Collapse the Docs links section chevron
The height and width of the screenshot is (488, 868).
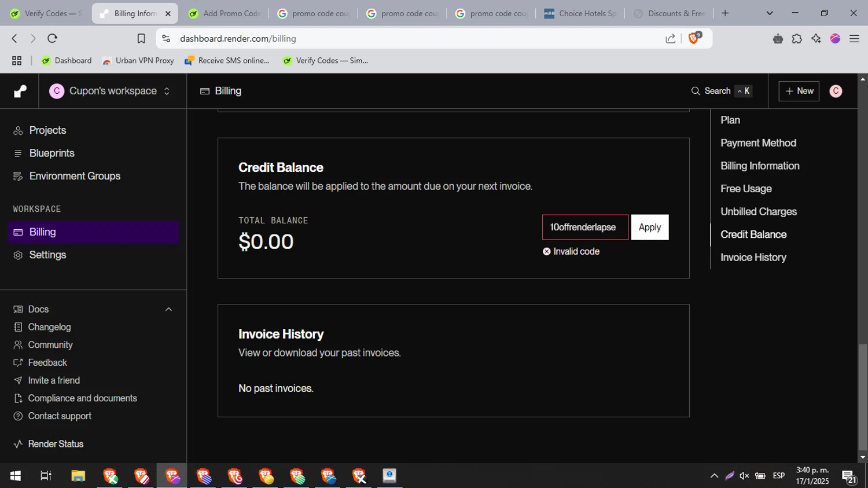(x=168, y=310)
